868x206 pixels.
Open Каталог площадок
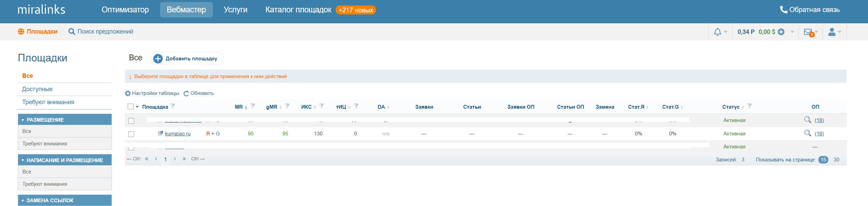click(298, 10)
